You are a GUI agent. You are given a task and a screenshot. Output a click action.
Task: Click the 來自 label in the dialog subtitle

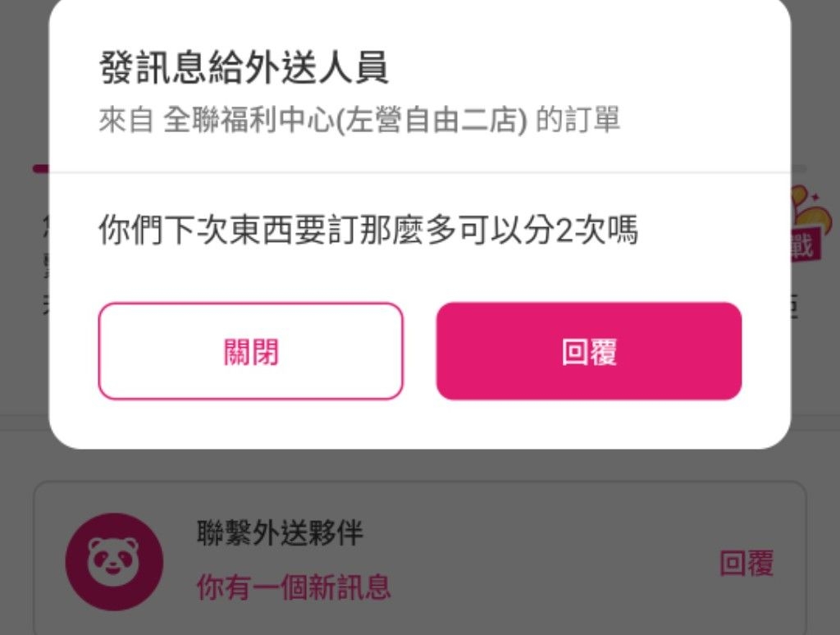click(x=126, y=121)
